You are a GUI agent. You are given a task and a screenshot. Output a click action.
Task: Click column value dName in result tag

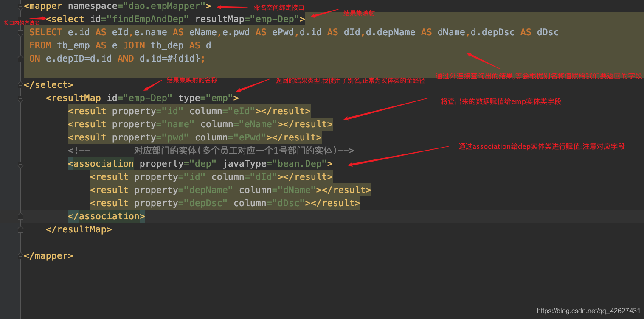tap(297, 190)
